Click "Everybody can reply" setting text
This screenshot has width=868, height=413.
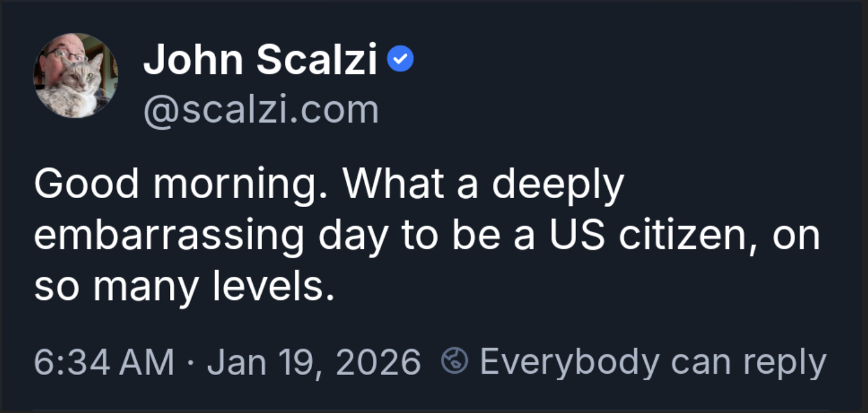[653, 362]
